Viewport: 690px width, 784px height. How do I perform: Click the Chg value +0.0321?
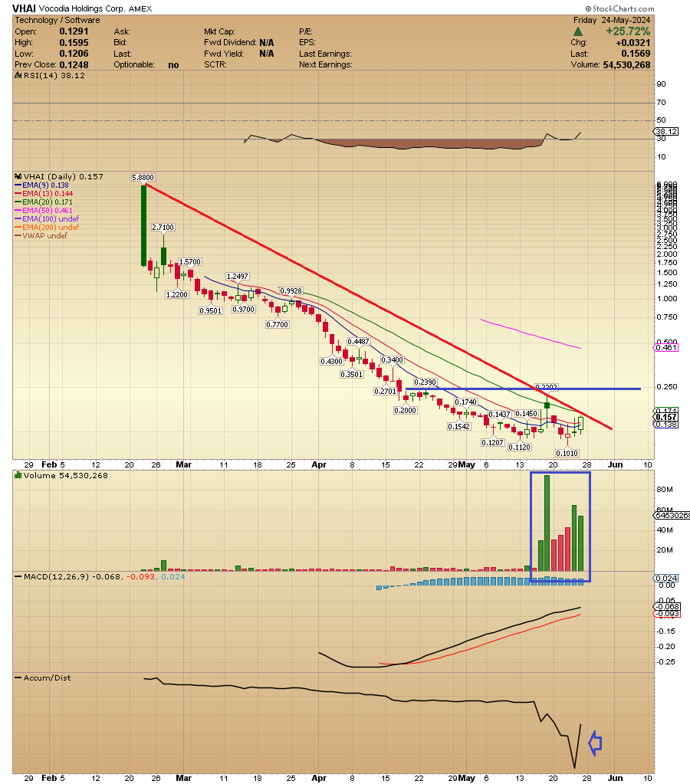point(633,42)
